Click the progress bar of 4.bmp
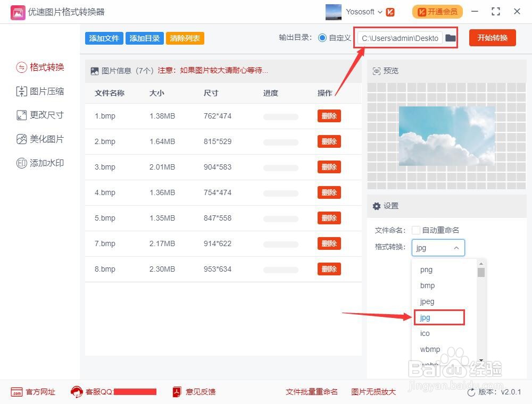The height and width of the screenshot is (404, 532). coord(280,193)
